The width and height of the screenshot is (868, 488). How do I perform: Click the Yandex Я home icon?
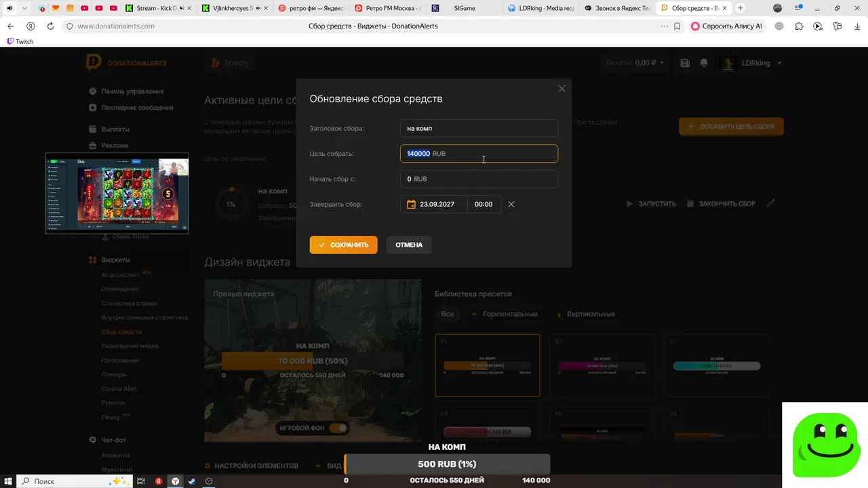coord(31,26)
